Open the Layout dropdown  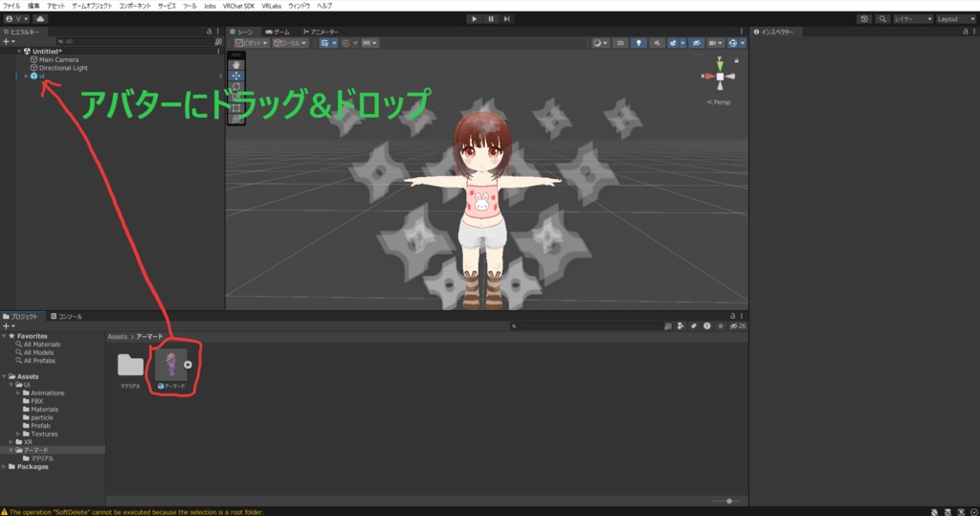956,19
